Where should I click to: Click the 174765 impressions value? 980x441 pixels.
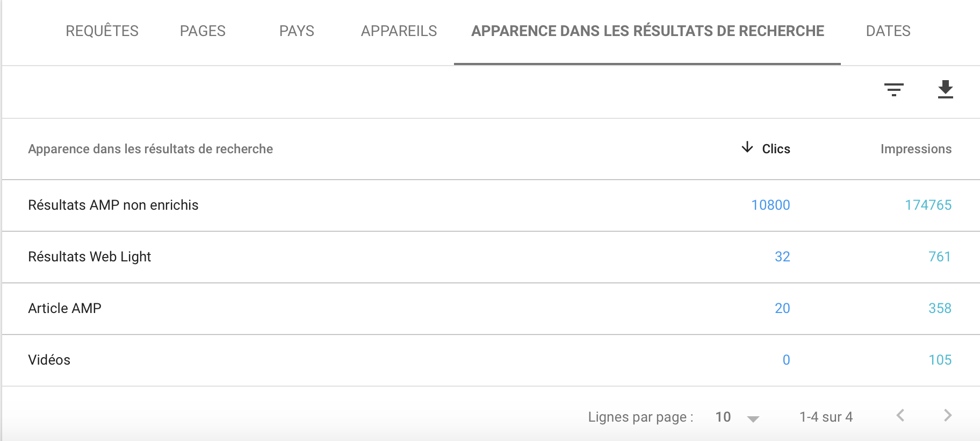point(928,205)
